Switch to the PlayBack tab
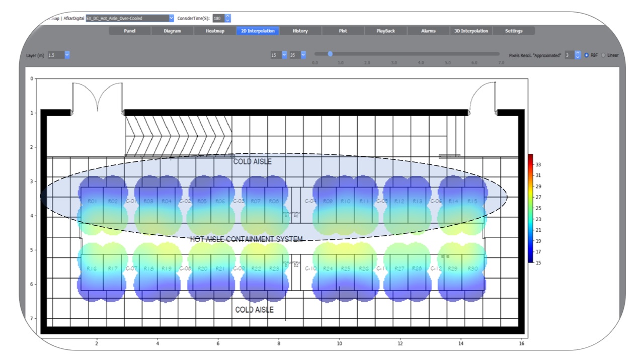The image size is (644, 362). tap(386, 31)
